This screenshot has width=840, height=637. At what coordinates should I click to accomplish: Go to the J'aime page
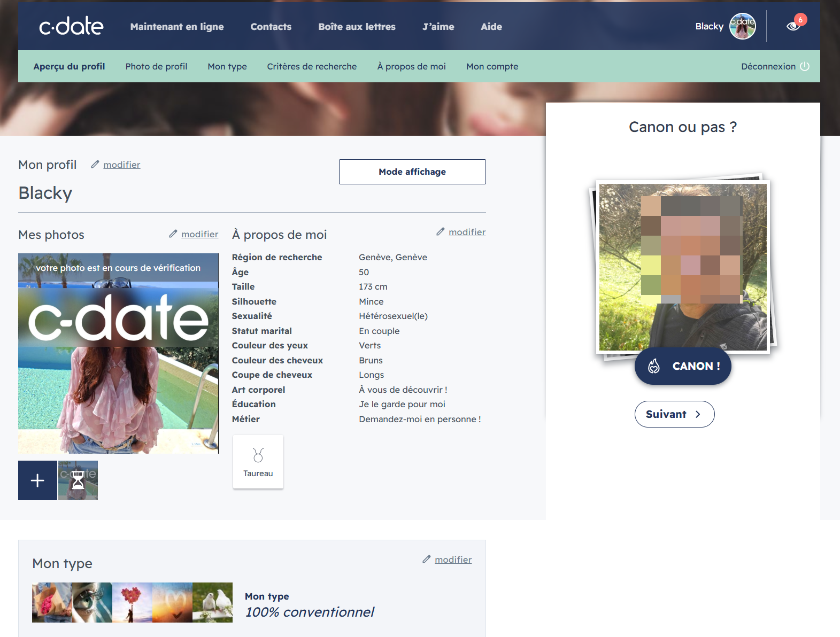pos(438,26)
